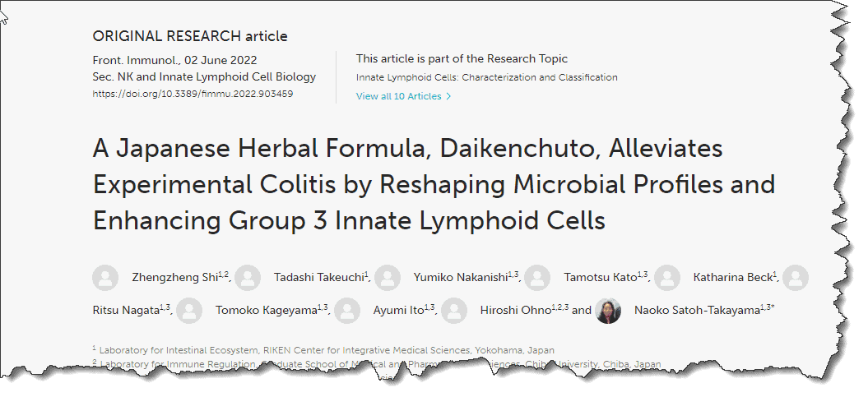Click author name Hiroshi Ohno

coord(515,311)
